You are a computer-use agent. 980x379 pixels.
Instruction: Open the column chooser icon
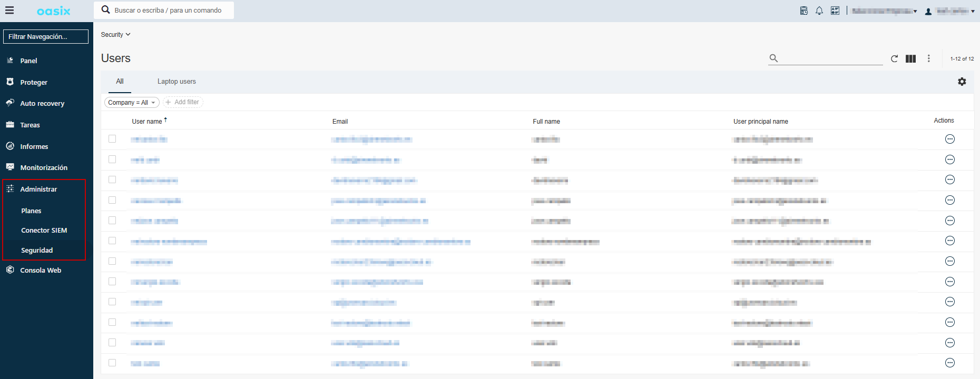(910, 58)
